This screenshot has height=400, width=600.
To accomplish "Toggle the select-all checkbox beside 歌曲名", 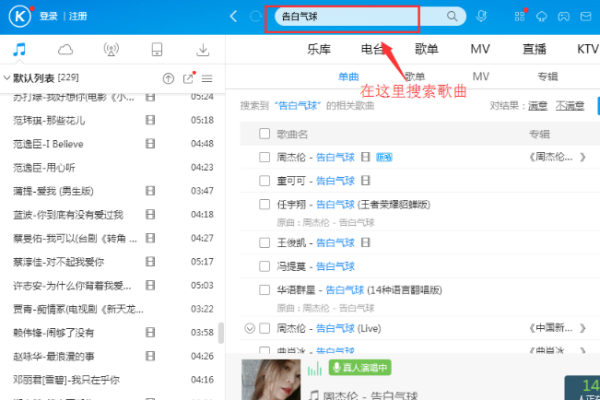I will [x=264, y=134].
